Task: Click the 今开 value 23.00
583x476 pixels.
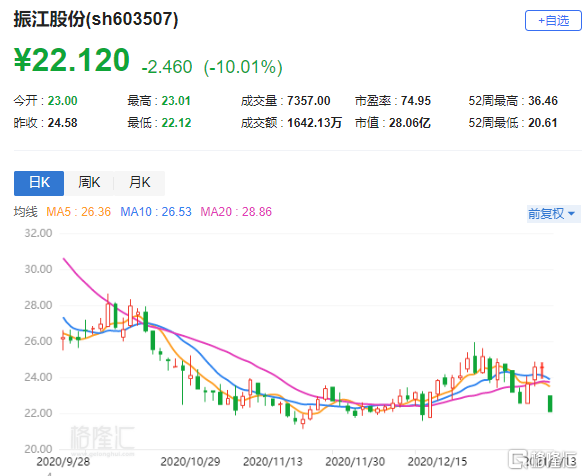Action: click(62, 101)
